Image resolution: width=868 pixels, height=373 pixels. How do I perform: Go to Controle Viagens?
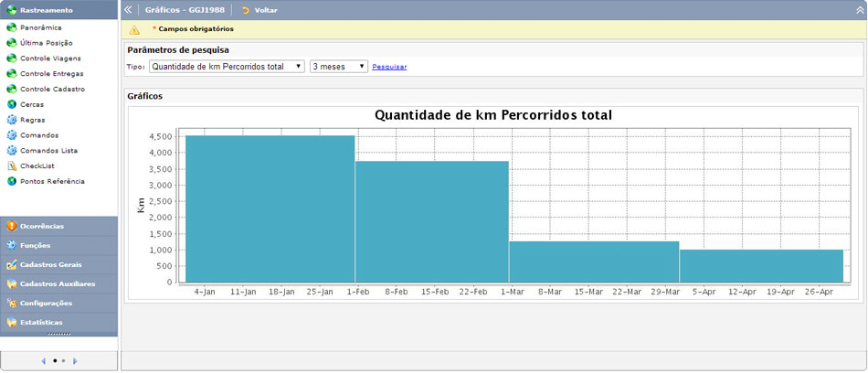coord(50,59)
